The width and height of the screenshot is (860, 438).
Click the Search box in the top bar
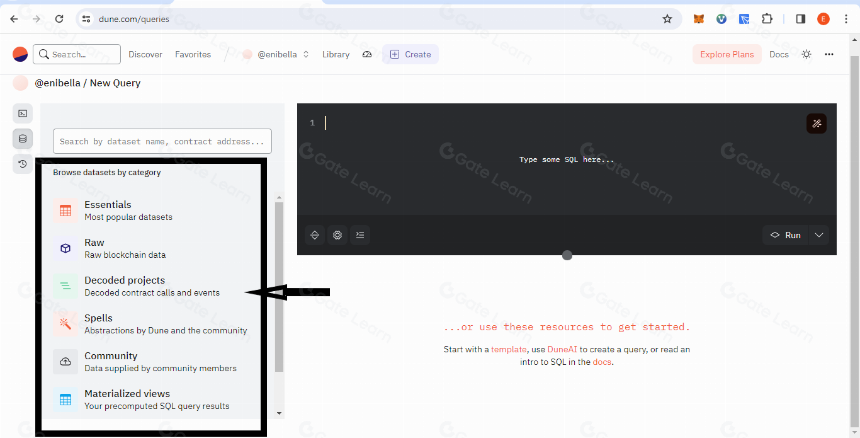coord(77,54)
